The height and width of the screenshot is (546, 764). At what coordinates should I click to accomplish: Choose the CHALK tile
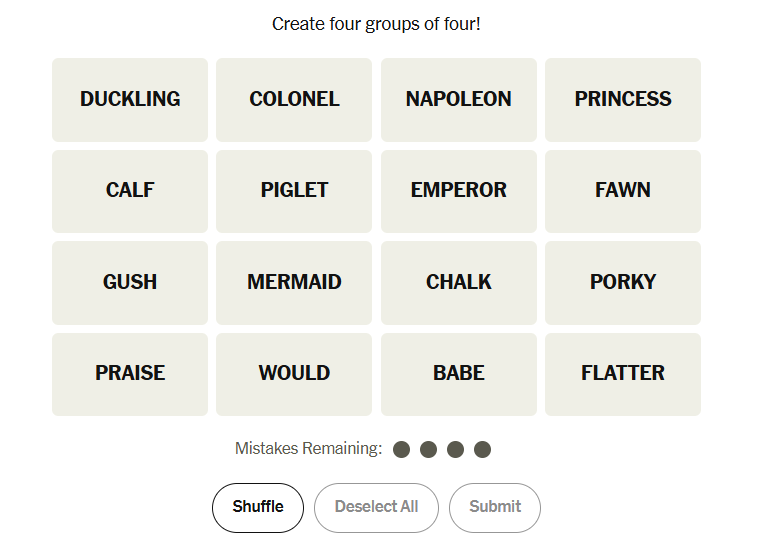pyautogui.click(x=458, y=282)
